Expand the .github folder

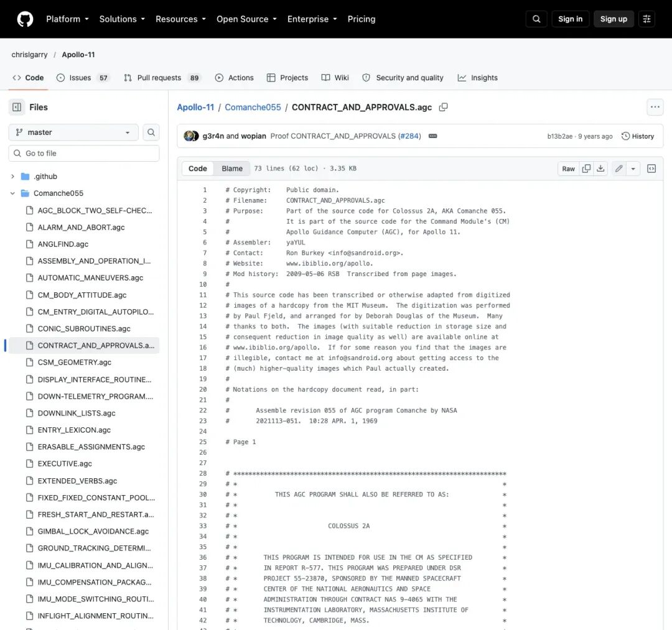coord(12,177)
